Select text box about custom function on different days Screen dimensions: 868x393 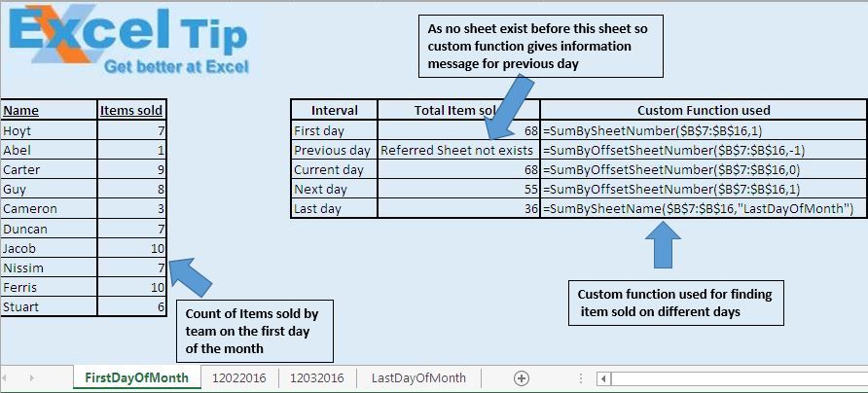click(x=676, y=303)
